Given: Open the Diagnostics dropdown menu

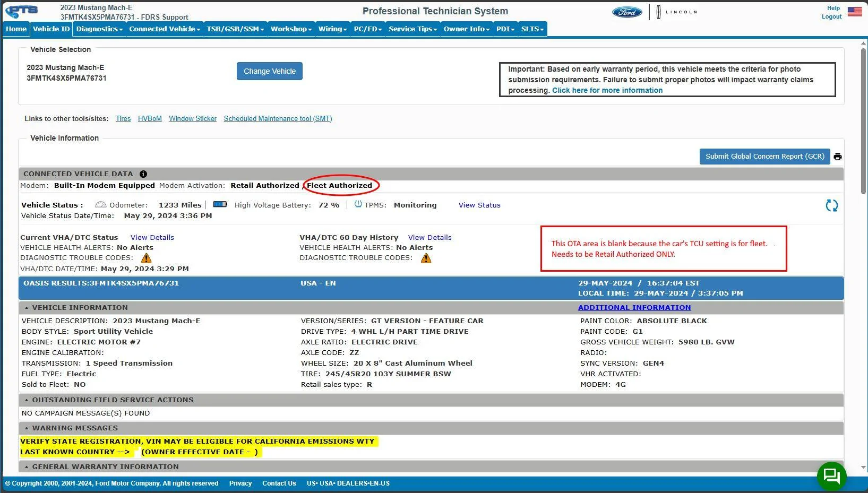Looking at the screenshot, I should point(99,29).
